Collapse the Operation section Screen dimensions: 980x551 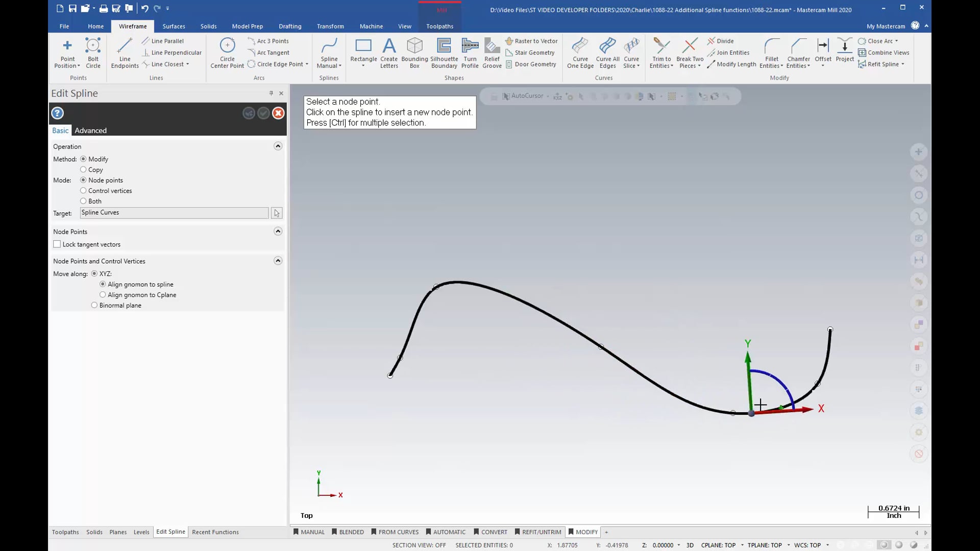[278, 146]
